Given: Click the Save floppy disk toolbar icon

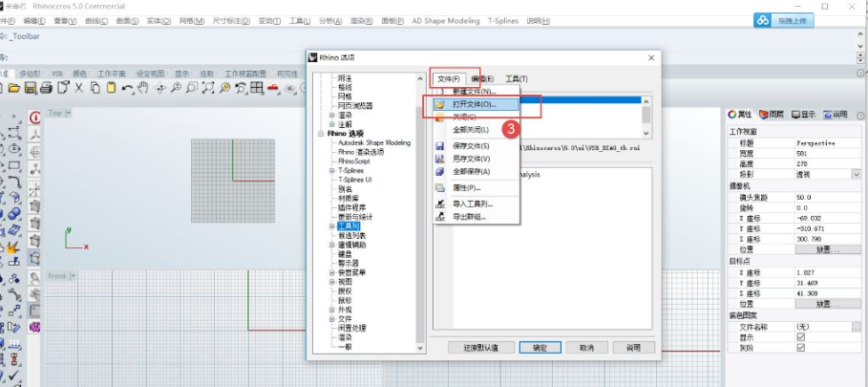Looking at the screenshot, I should [x=31, y=88].
